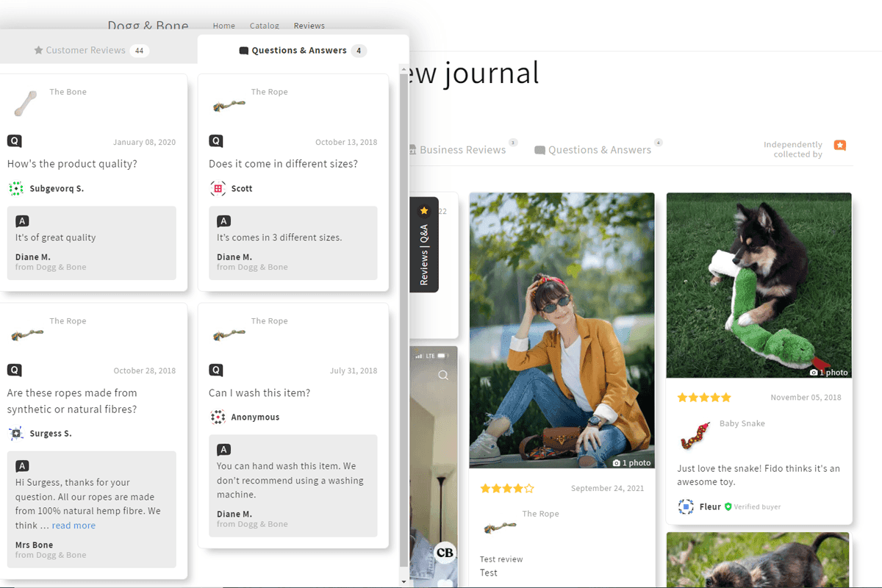
Task: Click the popup panel's vertical scrollbar
Action: pos(403,320)
